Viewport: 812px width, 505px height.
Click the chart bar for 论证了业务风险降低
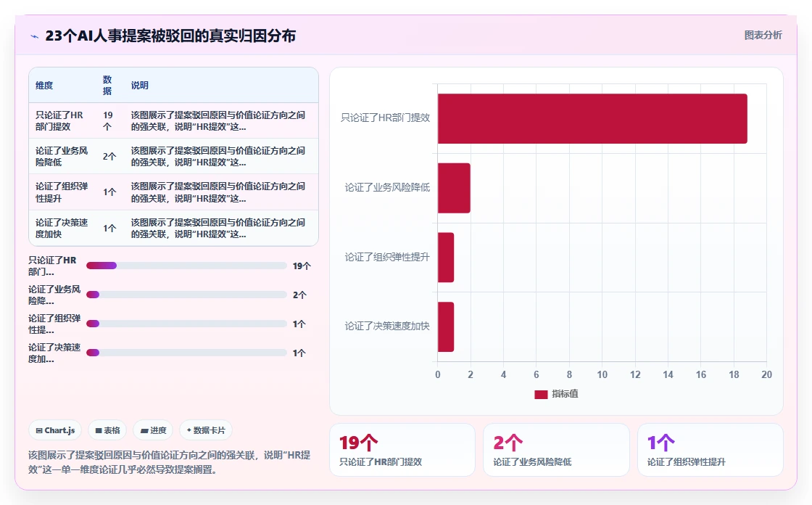pos(454,188)
